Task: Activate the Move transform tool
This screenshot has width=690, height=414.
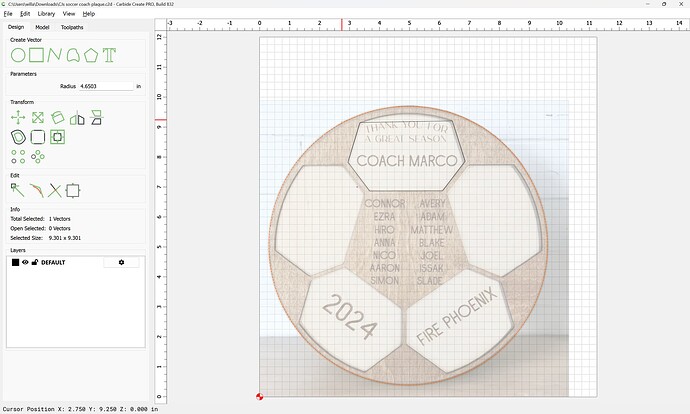Action: point(18,117)
